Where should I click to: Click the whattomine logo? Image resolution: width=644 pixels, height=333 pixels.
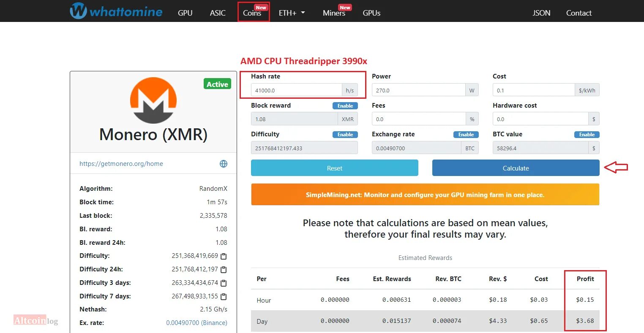coord(116,11)
